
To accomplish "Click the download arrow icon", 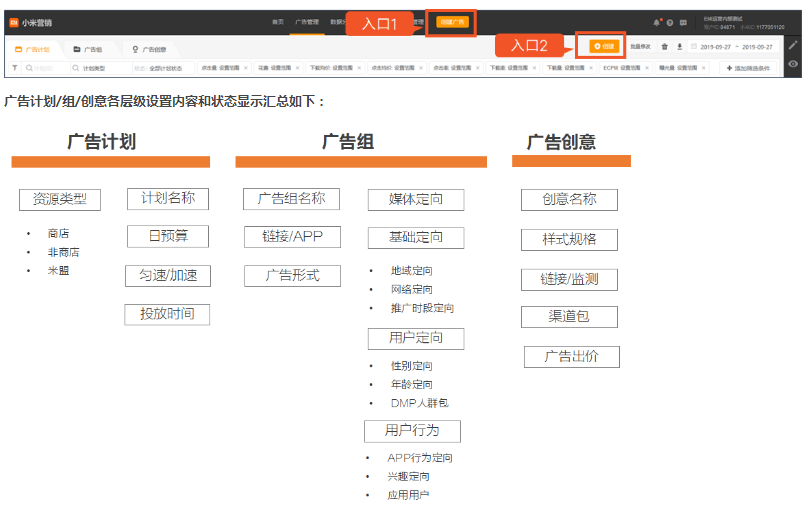I will coord(680,47).
